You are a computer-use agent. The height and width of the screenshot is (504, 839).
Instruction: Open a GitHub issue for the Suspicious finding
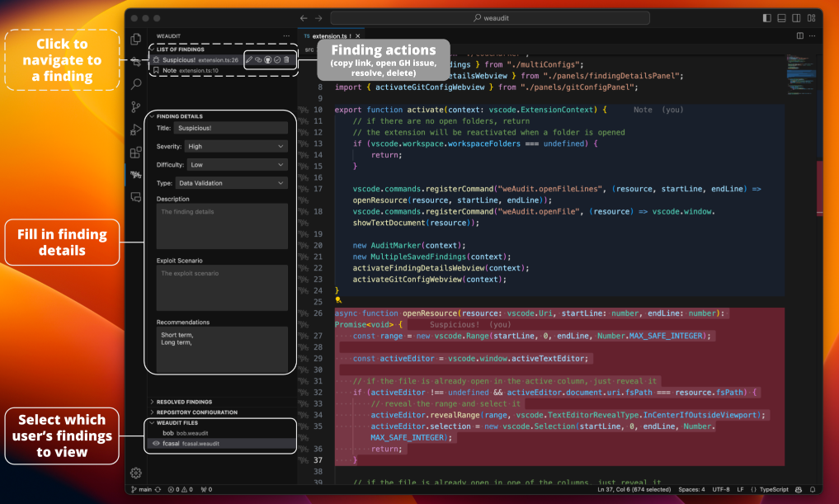coord(268,59)
